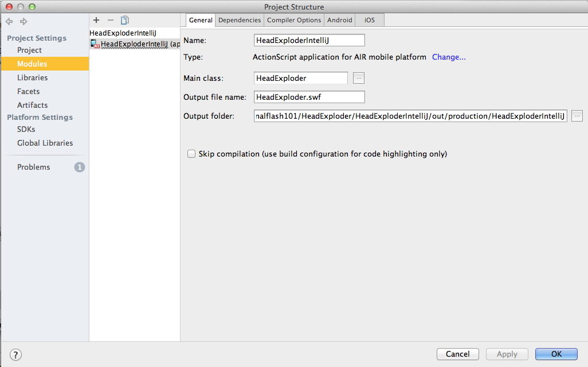The height and width of the screenshot is (367, 588).
Task: Click the 'Output file name:' label
Action: (215, 97)
